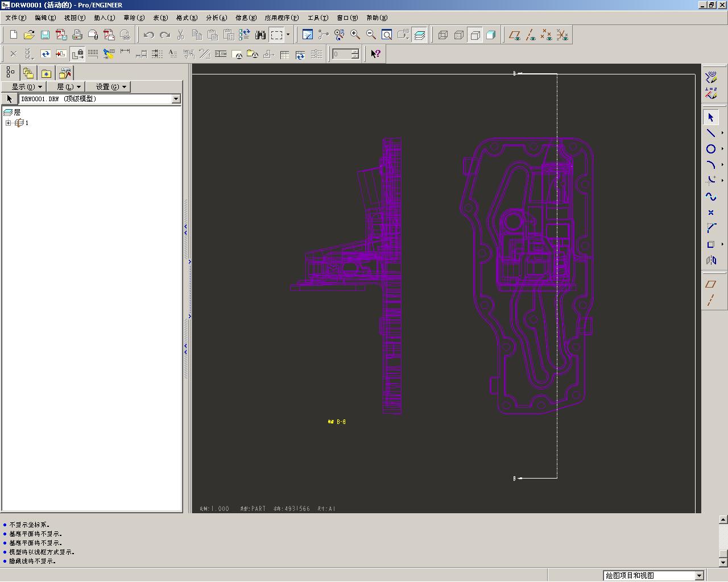Click the binoculars Find icon
The width and height of the screenshot is (728, 582).
[260, 35]
